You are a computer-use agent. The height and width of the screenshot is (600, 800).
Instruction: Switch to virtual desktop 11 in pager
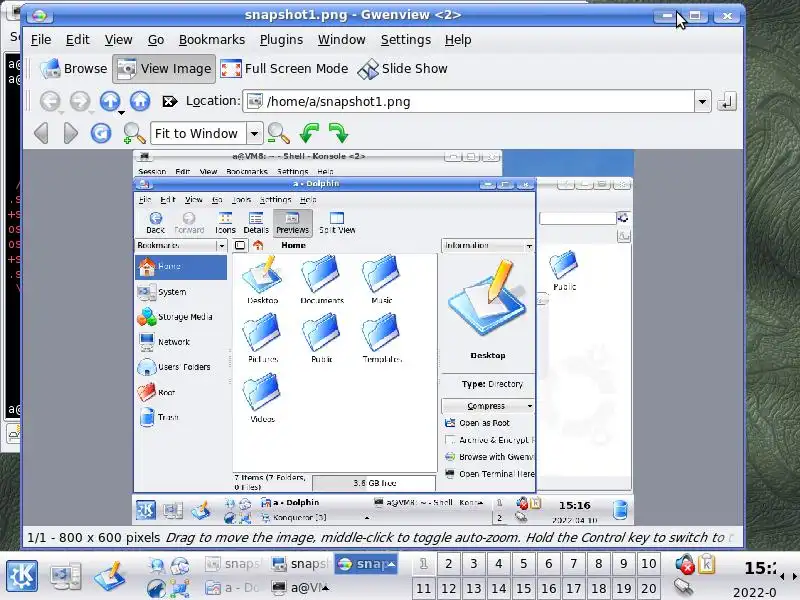point(423,588)
